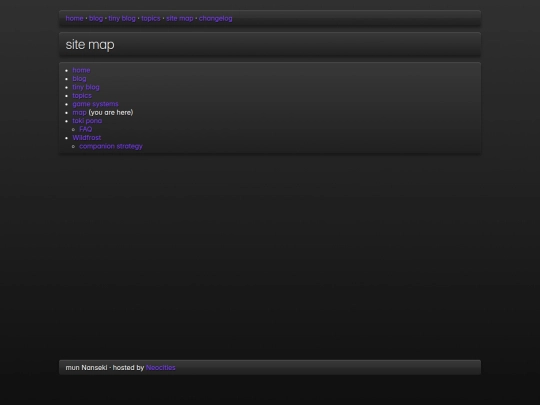
Task: Open topics entry in site map list
Action: tap(82, 96)
